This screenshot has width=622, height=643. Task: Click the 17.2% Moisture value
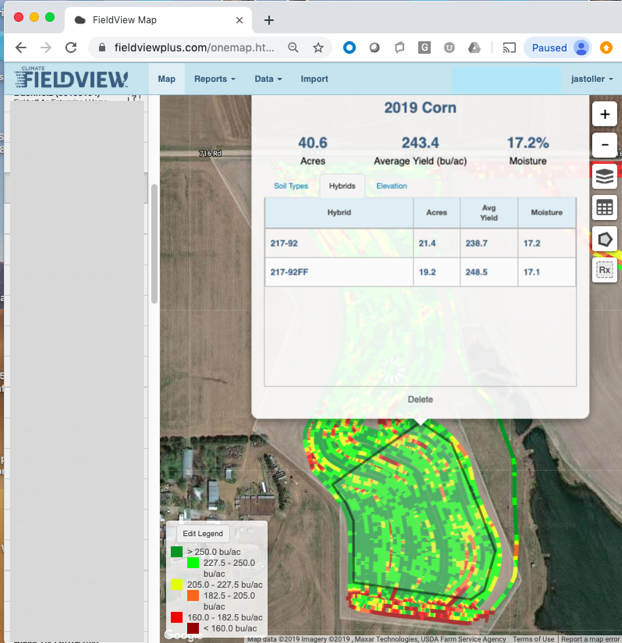coord(528,143)
